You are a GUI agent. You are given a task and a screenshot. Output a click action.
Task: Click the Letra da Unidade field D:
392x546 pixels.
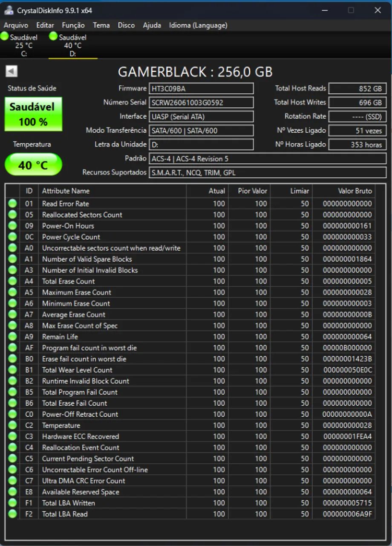201,145
